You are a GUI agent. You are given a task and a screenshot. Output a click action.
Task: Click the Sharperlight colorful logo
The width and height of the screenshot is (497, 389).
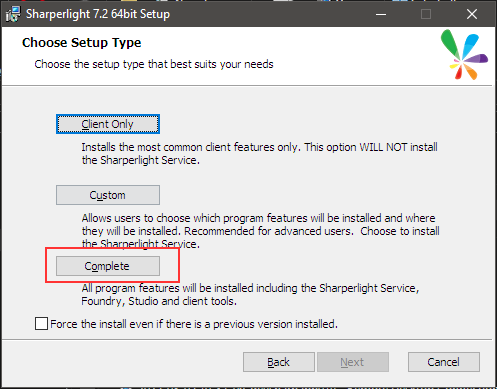tap(464, 54)
